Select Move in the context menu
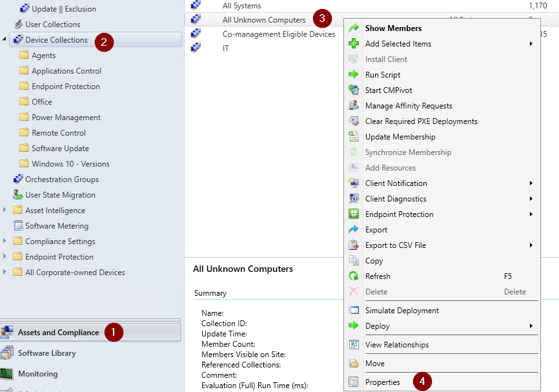The image size is (559, 392). coord(442,363)
